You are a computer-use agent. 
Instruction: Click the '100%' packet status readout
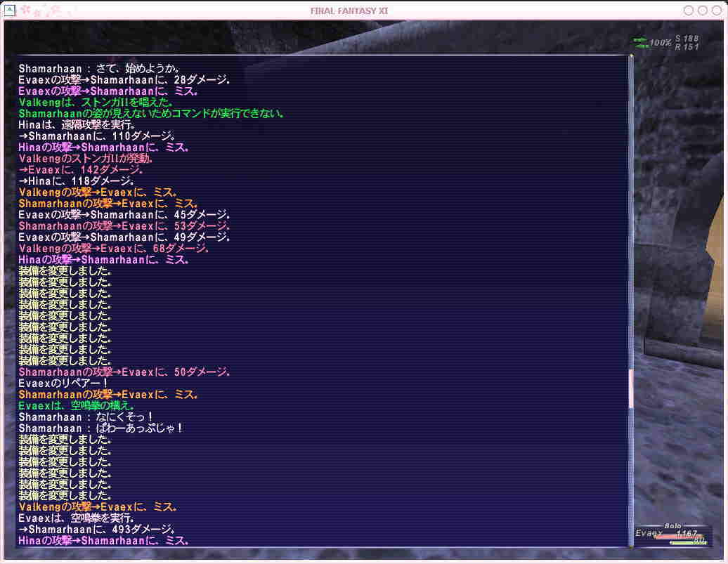[661, 43]
